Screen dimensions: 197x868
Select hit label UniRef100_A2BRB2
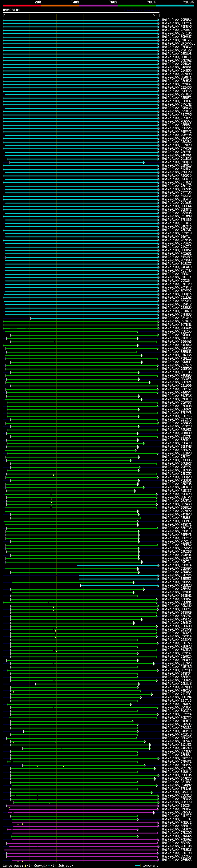tap(177, 125)
